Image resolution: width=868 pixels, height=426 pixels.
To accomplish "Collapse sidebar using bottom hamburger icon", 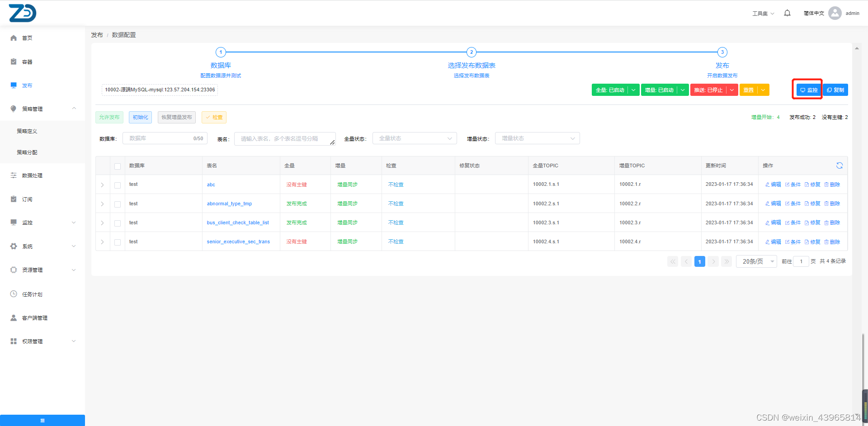I will tap(42, 421).
